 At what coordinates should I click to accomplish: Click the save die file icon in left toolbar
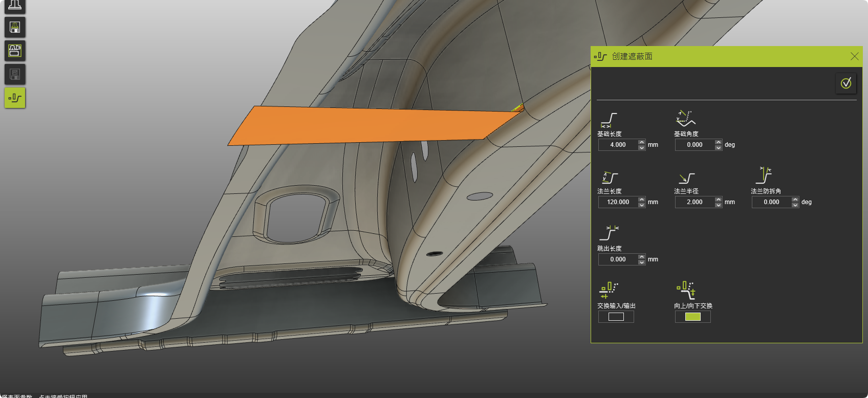15,27
